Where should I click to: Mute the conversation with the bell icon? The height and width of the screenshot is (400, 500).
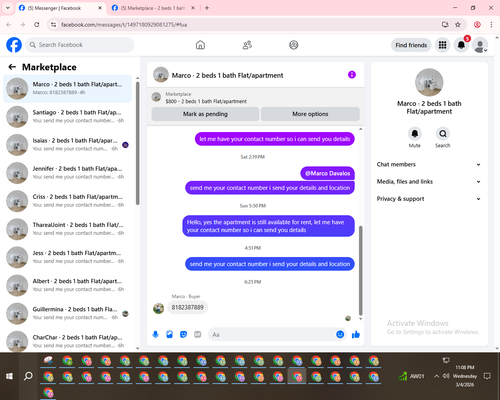click(x=415, y=134)
